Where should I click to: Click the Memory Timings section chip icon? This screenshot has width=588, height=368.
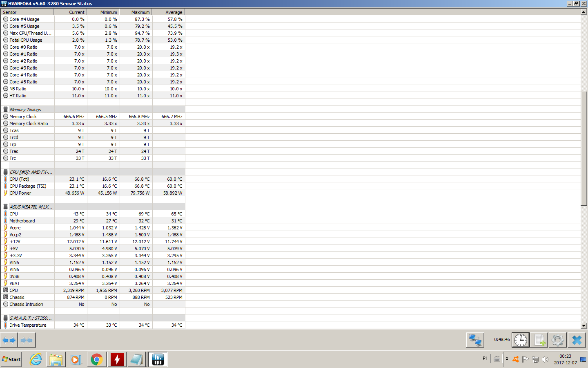click(x=6, y=110)
